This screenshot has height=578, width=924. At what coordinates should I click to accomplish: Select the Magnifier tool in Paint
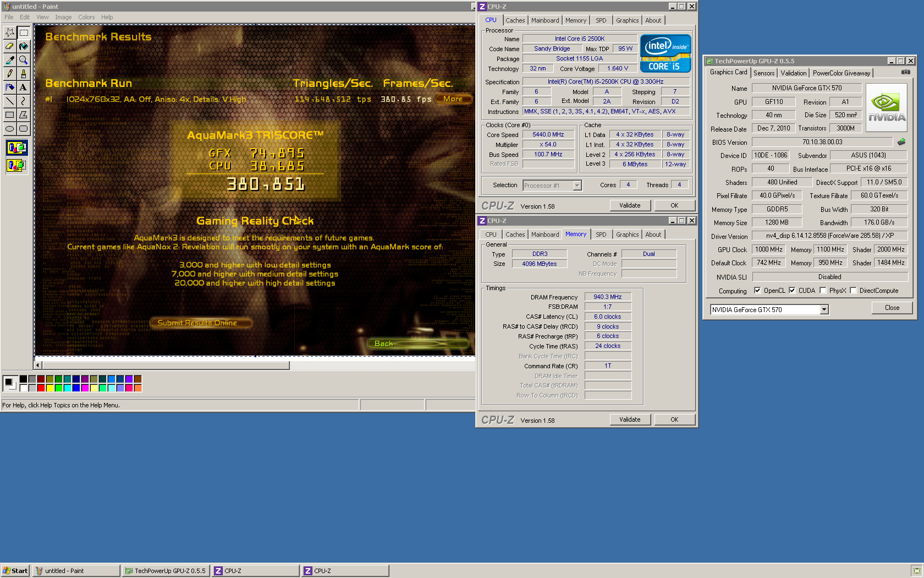[x=24, y=60]
